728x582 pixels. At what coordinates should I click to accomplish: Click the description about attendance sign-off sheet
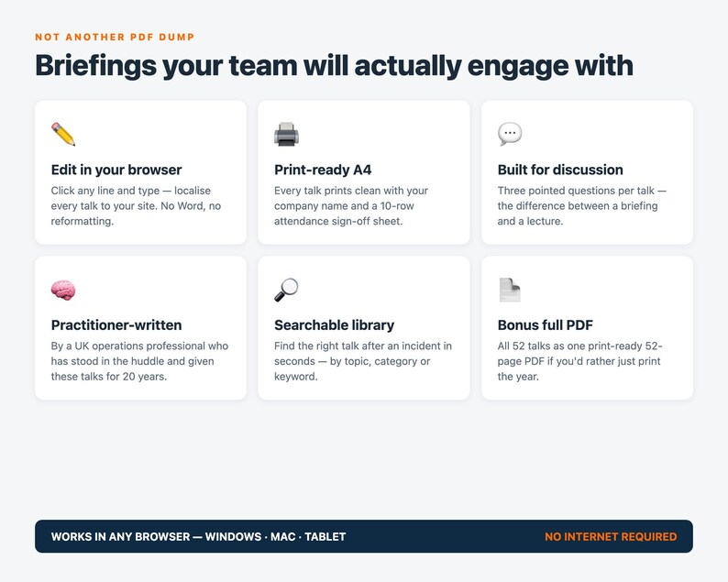coord(351,205)
